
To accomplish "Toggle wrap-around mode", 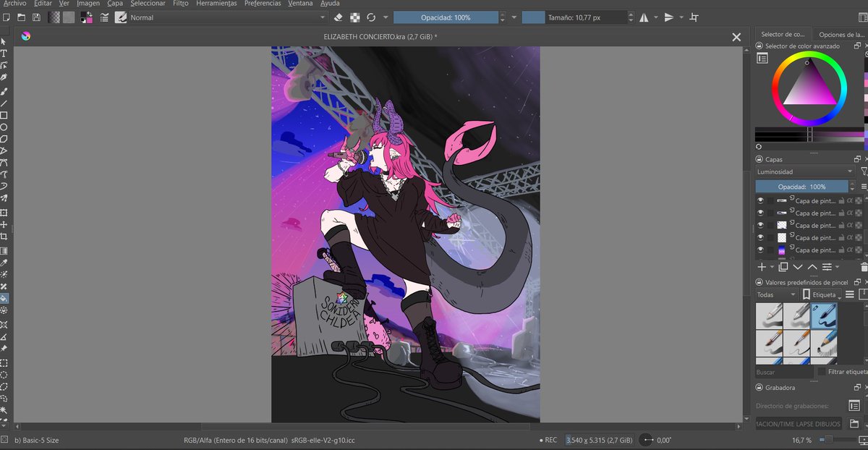I will pos(694,17).
